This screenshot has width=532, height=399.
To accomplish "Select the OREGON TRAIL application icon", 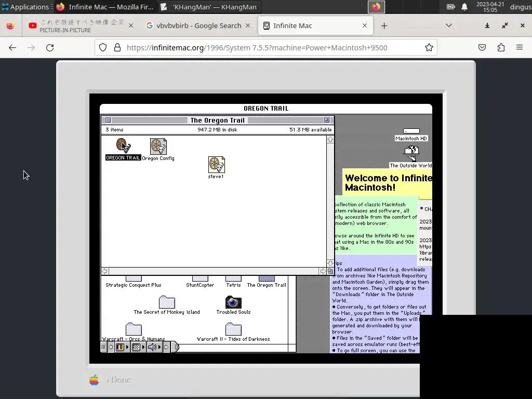I will click(x=123, y=145).
